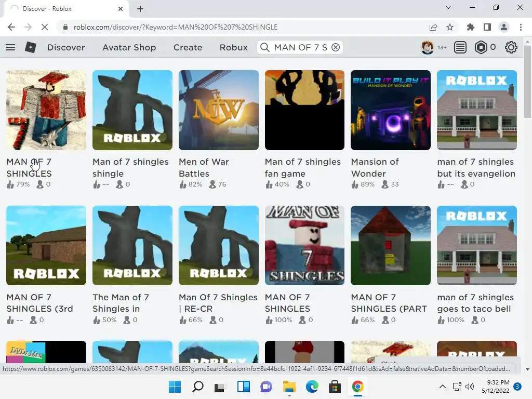
Task: Open the Avatar Shop menu item
Action: [x=129, y=47]
